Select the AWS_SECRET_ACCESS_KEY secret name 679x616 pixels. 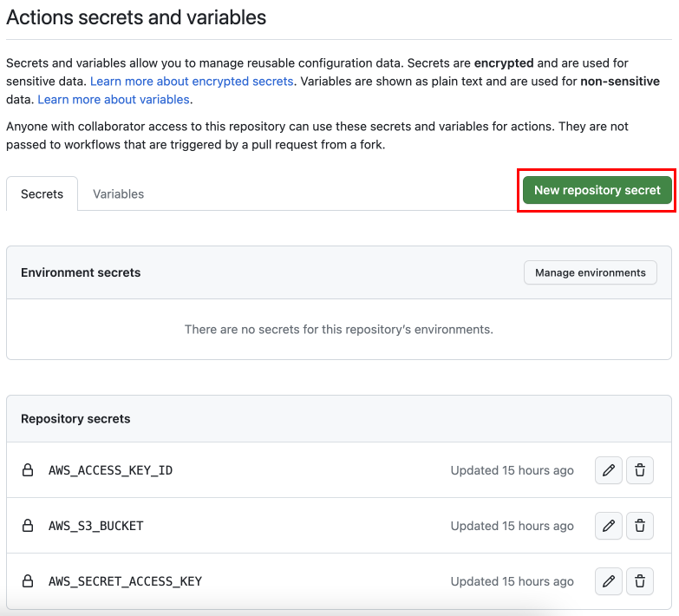(125, 581)
